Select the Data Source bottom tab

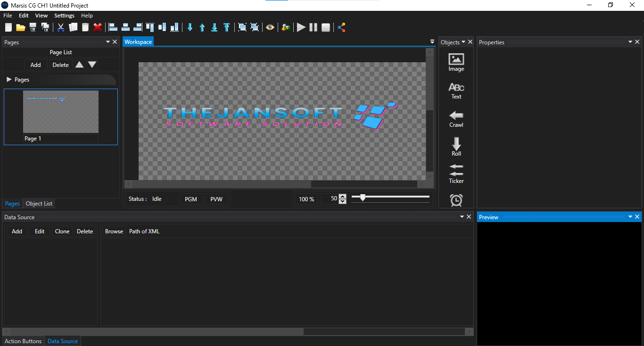pyautogui.click(x=63, y=341)
